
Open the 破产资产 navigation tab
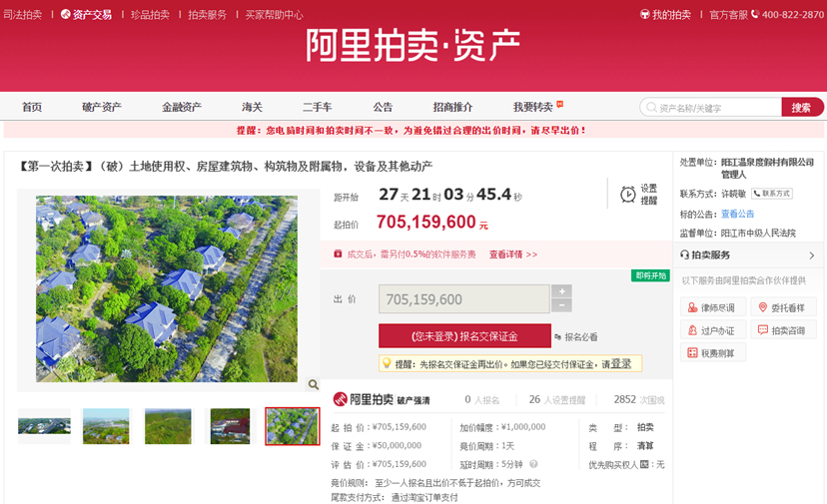tap(102, 107)
